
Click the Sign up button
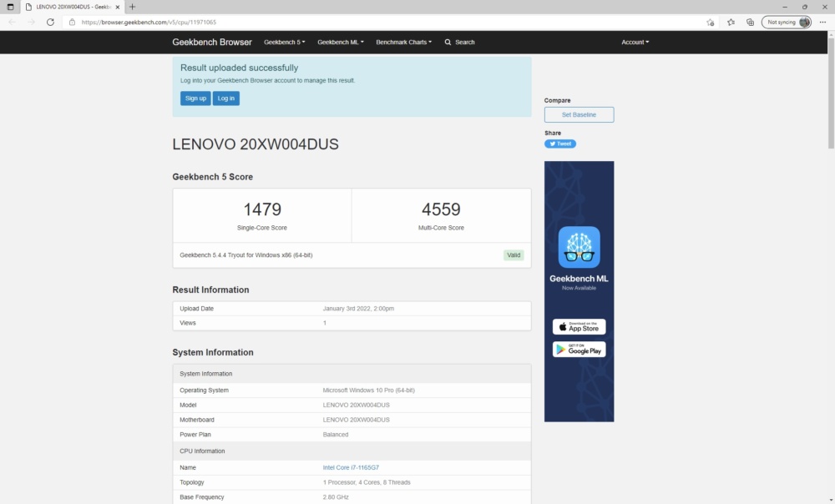pyautogui.click(x=195, y=98)
